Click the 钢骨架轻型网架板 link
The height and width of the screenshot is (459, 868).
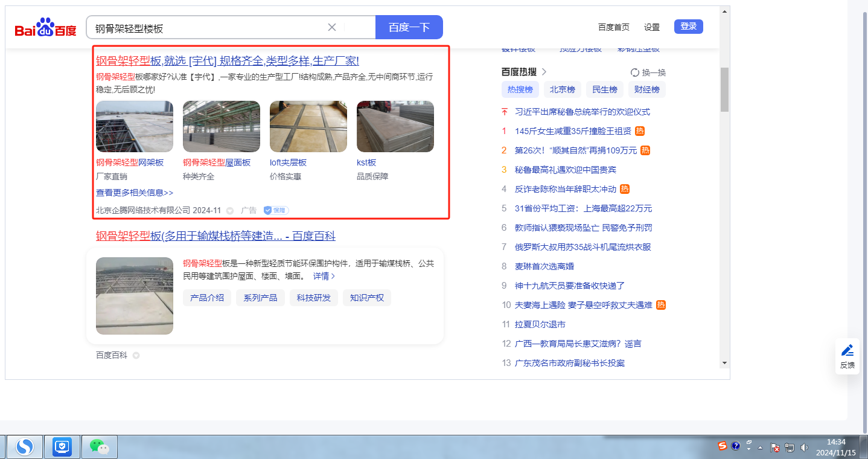click(130, 162)
